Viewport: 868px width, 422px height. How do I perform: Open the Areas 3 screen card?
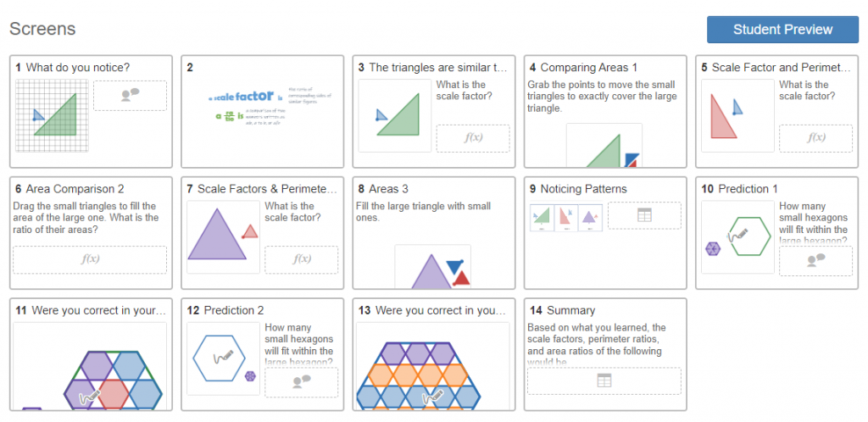pyautogui.click(x=434, y=233)
